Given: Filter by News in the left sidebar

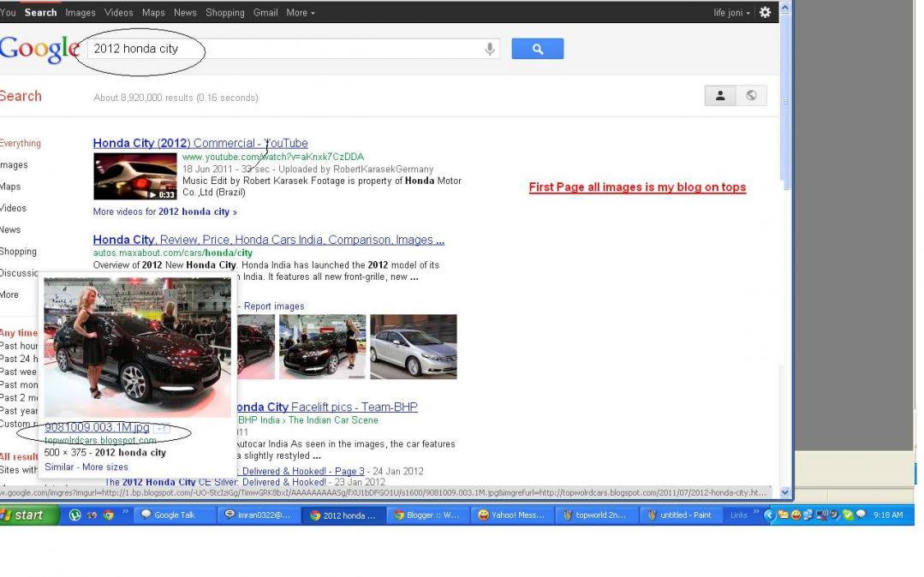Looking at the screenshot, I should tap(10, 229).
